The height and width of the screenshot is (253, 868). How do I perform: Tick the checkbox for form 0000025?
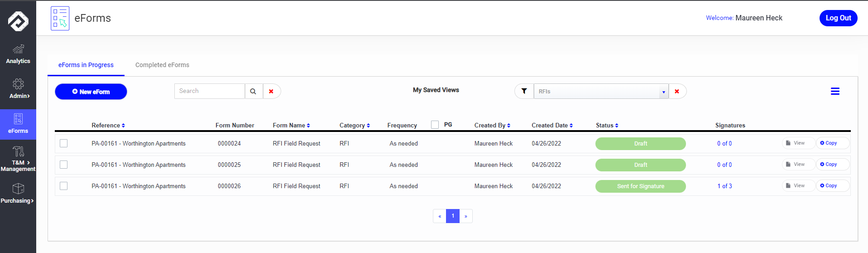point(64,165)
